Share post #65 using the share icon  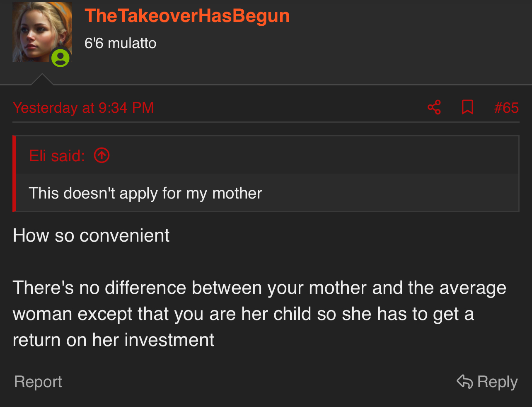click(434, 108)
